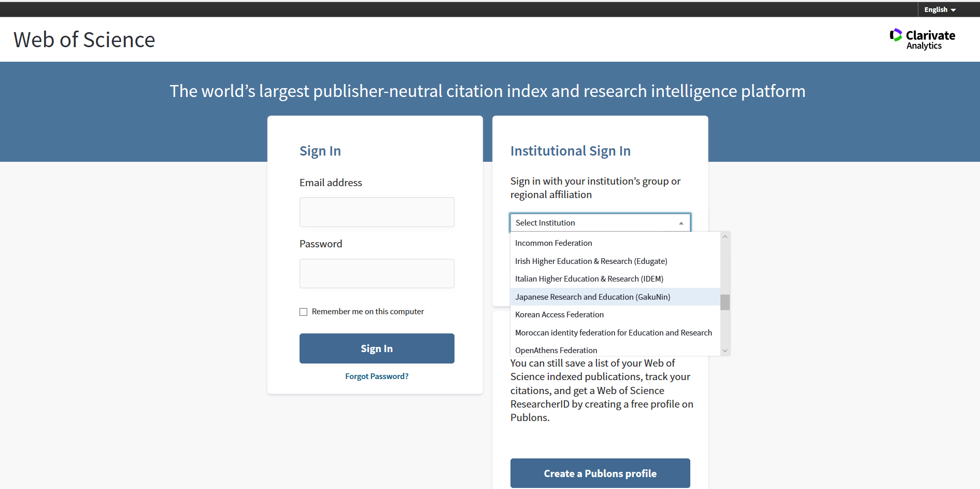The height and width of the screenshot is (489, 980).
Task: Select Korean Access Federation option
Action: coord(615,315)
